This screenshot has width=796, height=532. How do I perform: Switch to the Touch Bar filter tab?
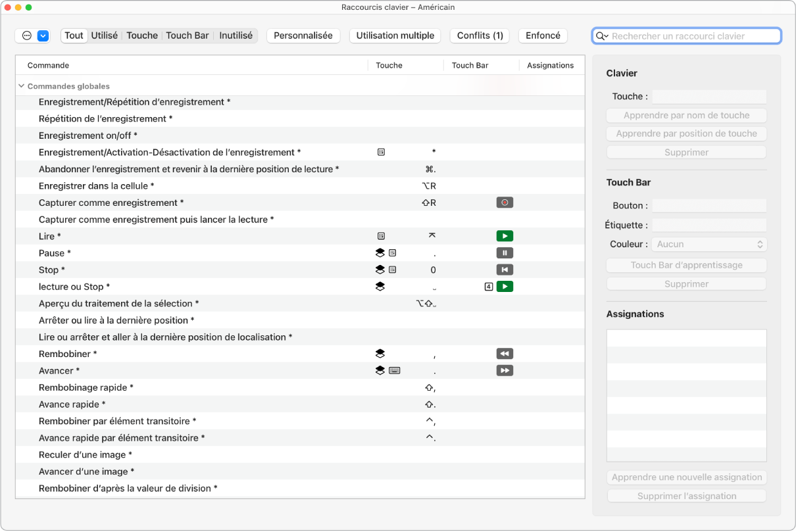pos(187,36)
